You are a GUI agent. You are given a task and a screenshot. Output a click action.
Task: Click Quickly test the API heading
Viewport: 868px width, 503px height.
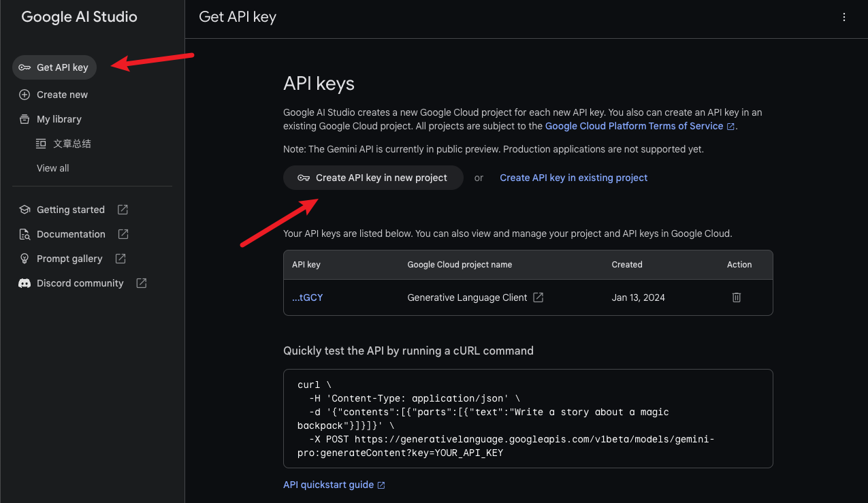pyautogui.click(x=408, y=351)
